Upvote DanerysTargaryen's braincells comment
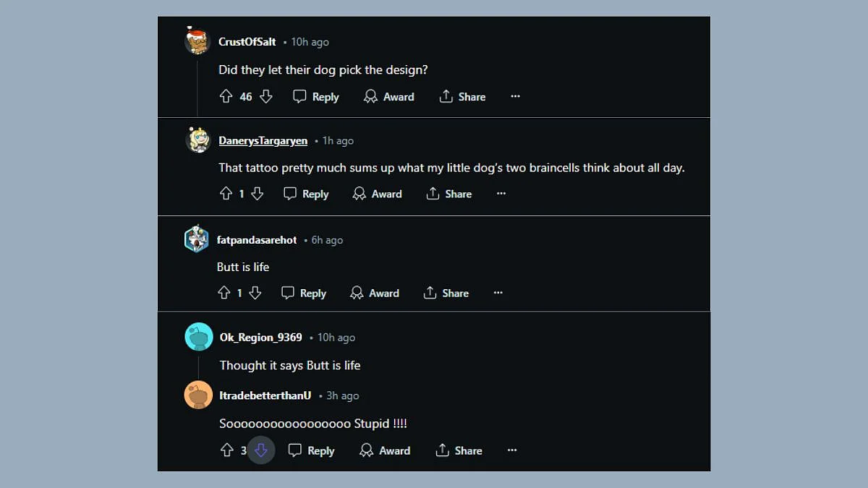The width and height of the screenshot is (868, 488). (x=226, y=194)
